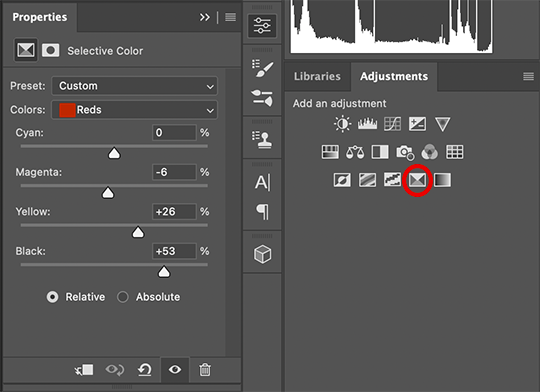540x392 pixels.
Task: Open the Brushes panel icon
Action: click(262, 98)
